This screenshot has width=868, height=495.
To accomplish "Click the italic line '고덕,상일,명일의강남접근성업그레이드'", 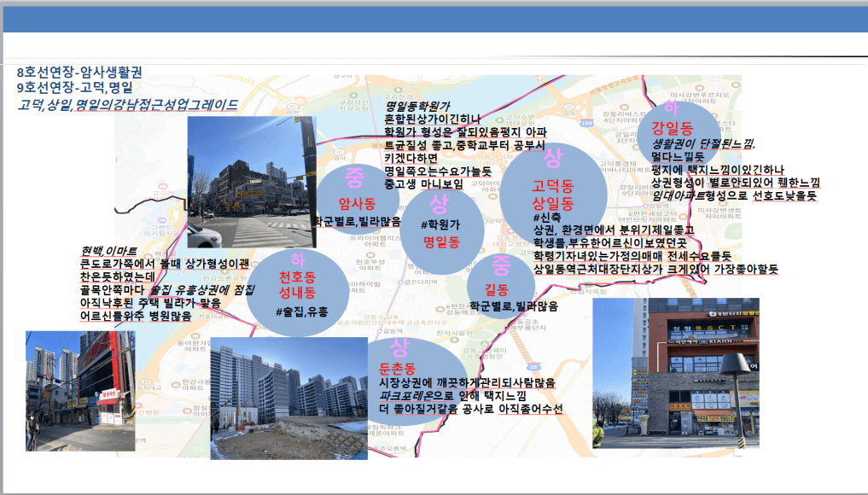I will (127, 105).
